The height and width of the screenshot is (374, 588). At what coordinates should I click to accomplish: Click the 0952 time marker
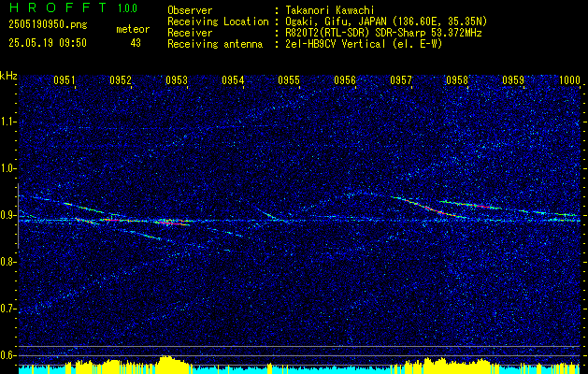pyautogui.click(x=121, y=80)
